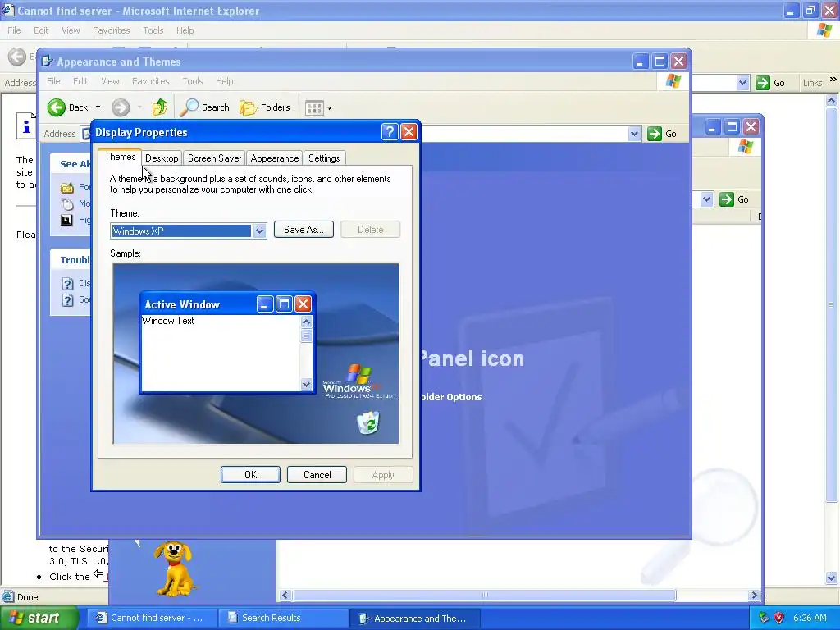Open the Display troubleshooter help icon
840x630 pixels.
pos(67,283)
